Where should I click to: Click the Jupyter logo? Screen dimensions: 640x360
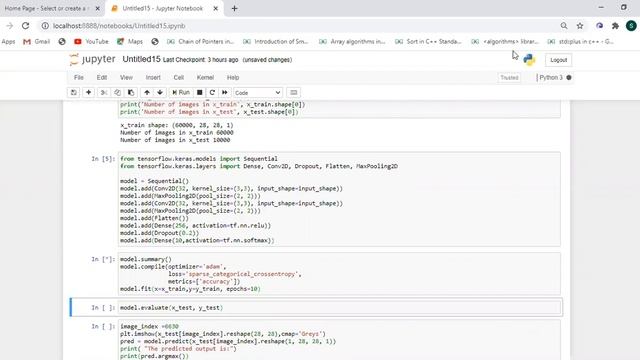(x=93, y=60)
